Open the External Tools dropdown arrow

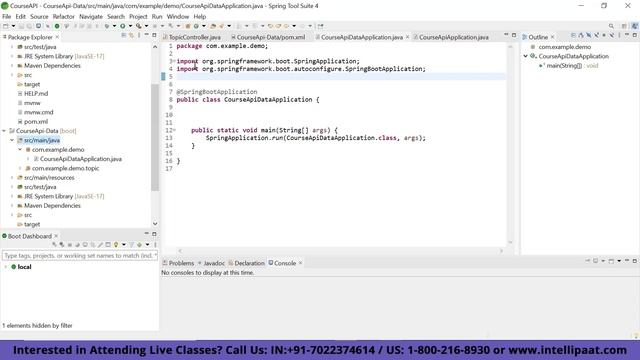click(146, 26)
